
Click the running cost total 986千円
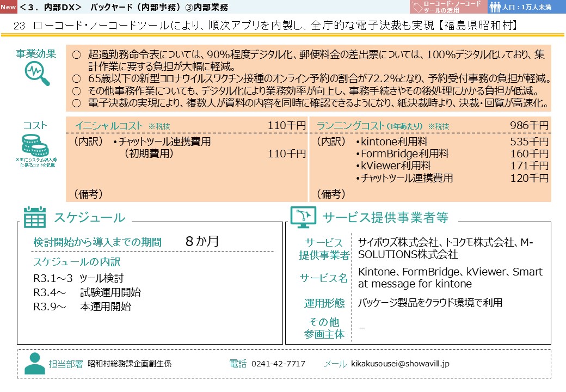(x=529, y=125)
